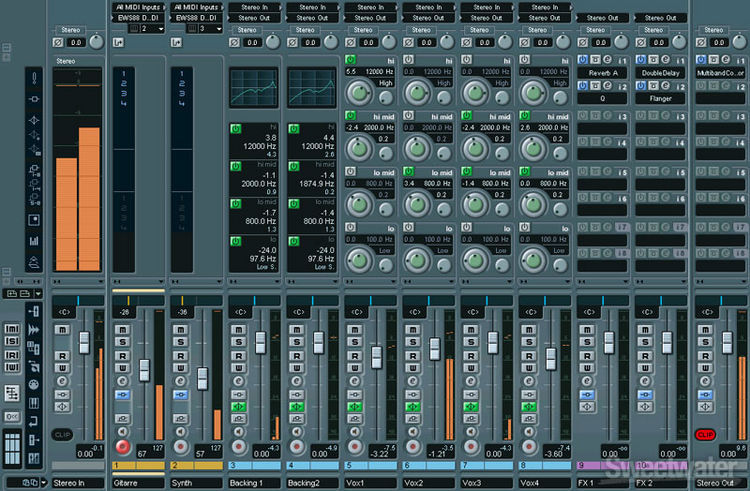Screen dimensions: 750x491
Task: Show all EQs in the extended panel
Action: (34, 120)
